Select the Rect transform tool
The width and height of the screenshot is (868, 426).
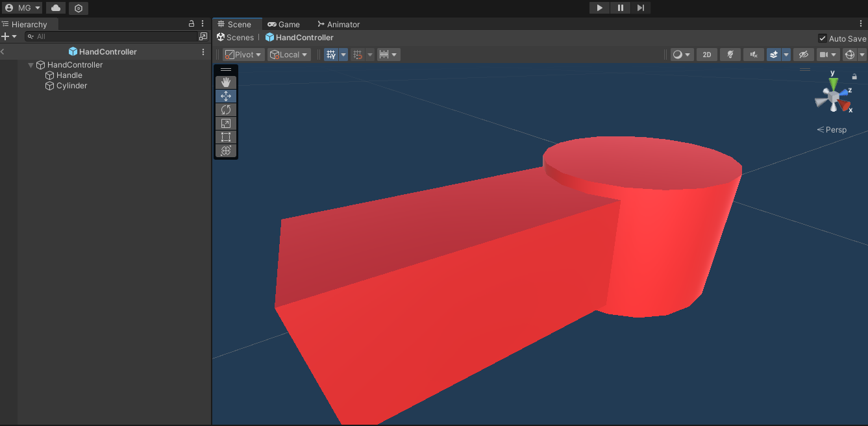tap(226, 137)
